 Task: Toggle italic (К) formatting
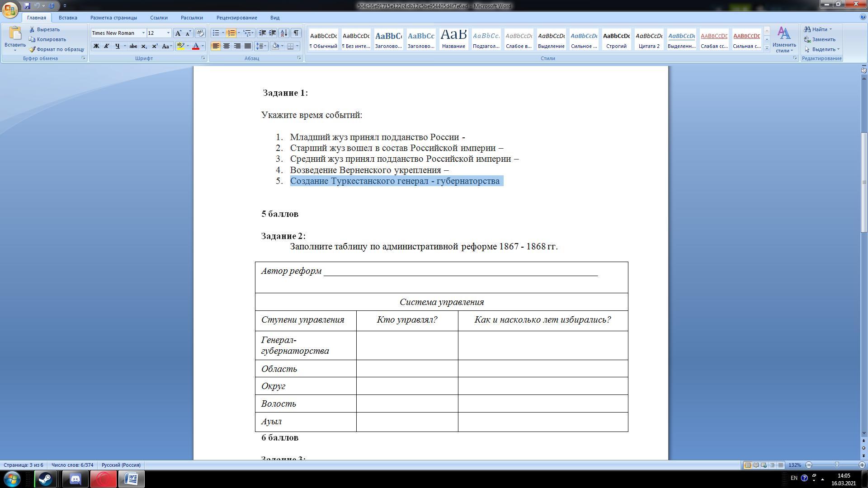tap(106, 46)
